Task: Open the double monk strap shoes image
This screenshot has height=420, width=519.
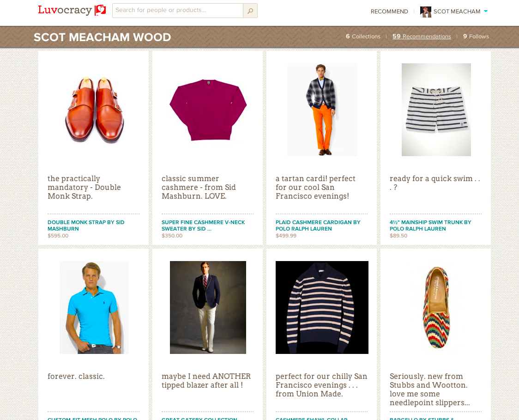Action: coord(94,110)
